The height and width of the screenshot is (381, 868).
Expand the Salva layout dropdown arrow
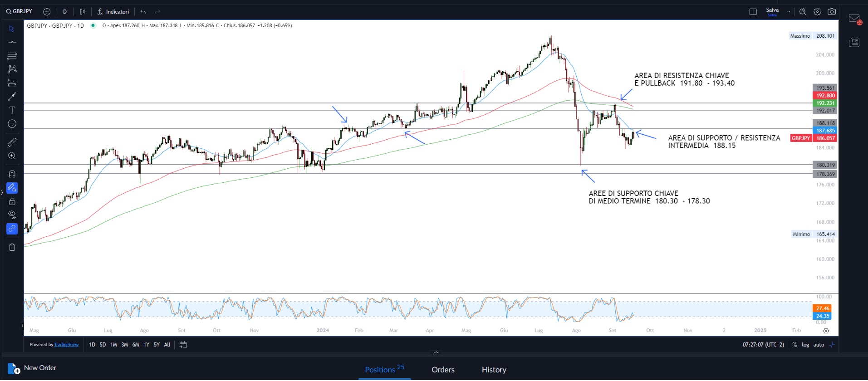[789, 12]
